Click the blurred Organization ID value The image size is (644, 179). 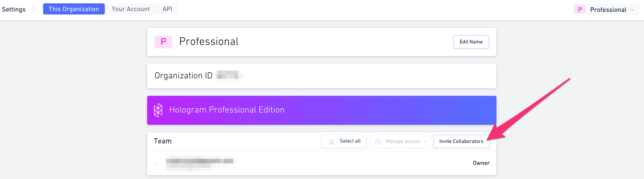(229, 75)
